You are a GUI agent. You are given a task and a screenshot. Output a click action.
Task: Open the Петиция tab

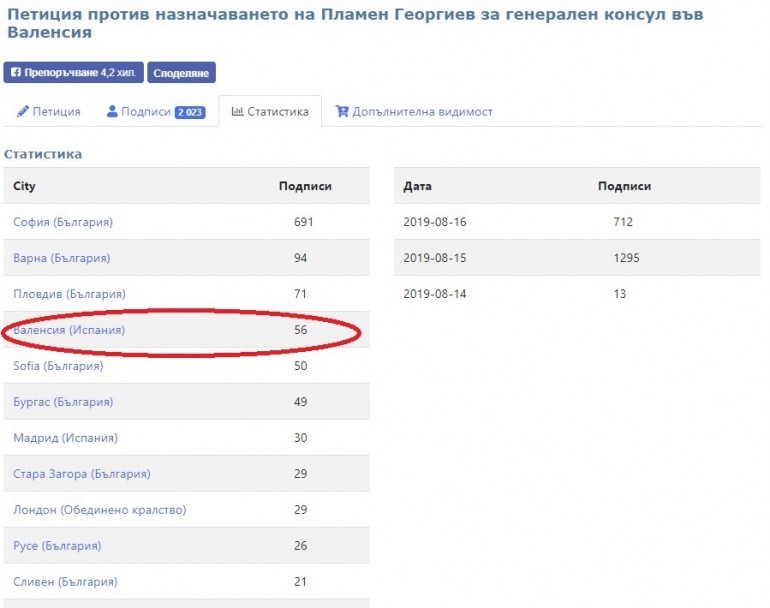[49, 112]
